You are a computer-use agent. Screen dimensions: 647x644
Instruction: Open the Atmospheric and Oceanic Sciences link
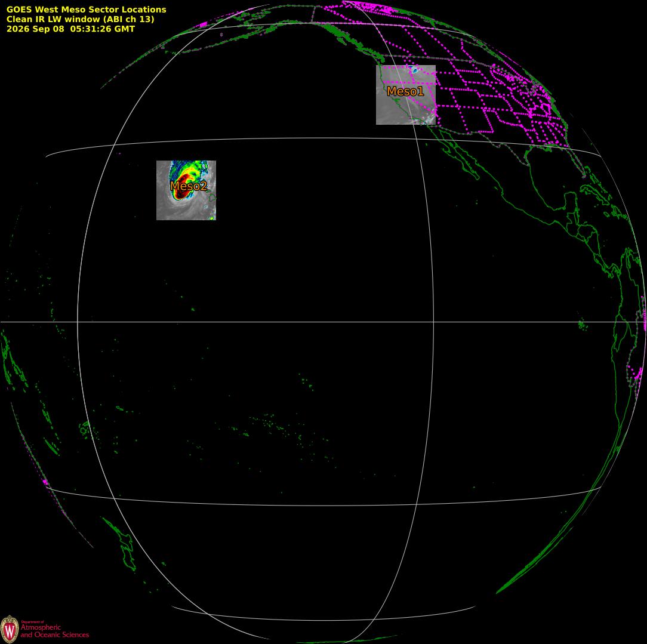(55, 630)
